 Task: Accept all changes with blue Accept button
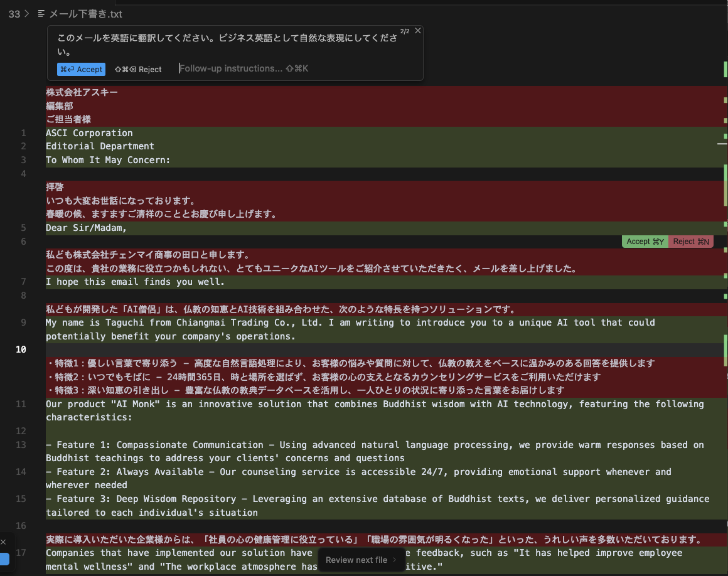[x=81, y=69]
